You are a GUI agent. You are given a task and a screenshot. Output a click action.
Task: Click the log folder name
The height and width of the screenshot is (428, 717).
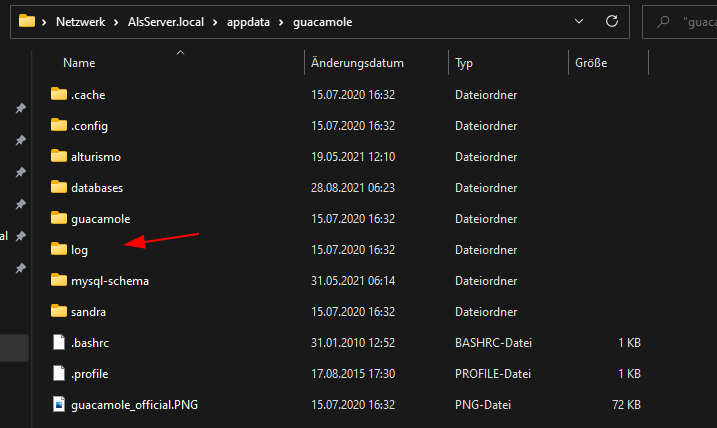pos(79,251)
